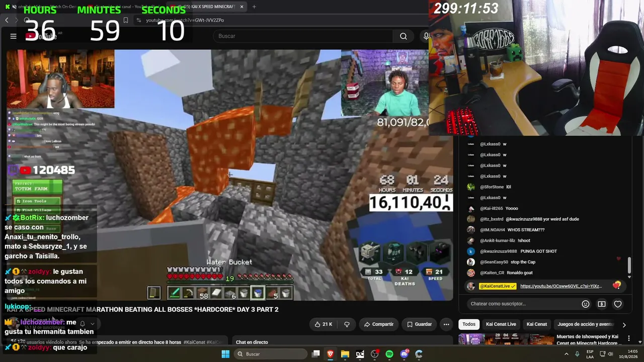The height and width of the screenshot is (362, 644).
Task: Bookmark this page in the browser
Action: 126,20
